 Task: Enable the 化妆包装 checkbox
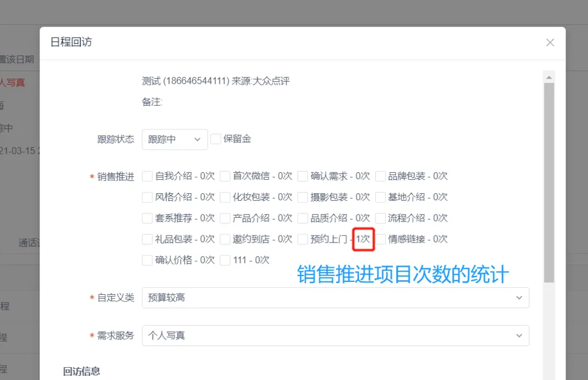(x=225, y=197)
